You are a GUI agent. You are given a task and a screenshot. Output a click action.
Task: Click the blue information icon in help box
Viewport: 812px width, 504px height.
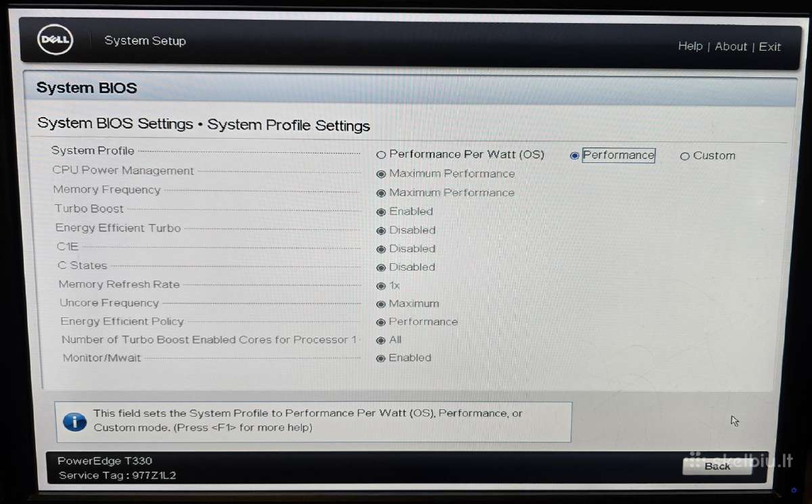click(74, 421)
